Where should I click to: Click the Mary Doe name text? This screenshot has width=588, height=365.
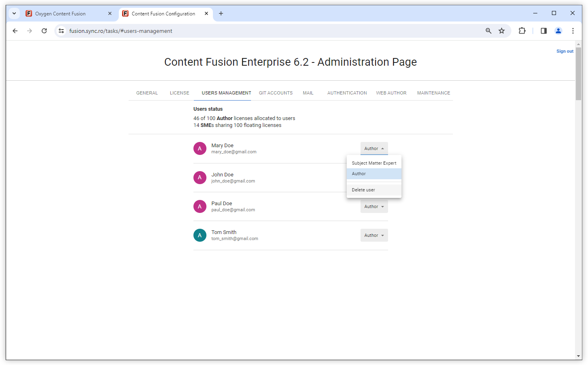pos(222,146)
